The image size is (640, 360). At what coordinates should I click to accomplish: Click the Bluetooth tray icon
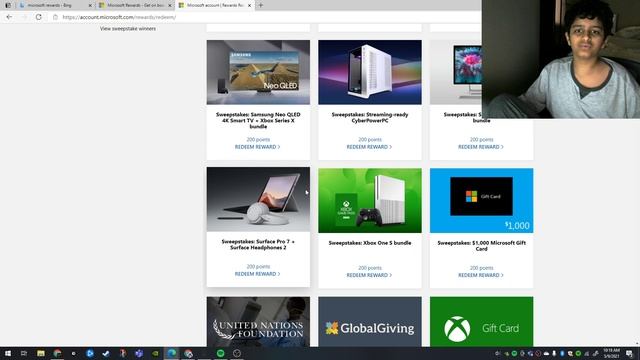point(562,353)
